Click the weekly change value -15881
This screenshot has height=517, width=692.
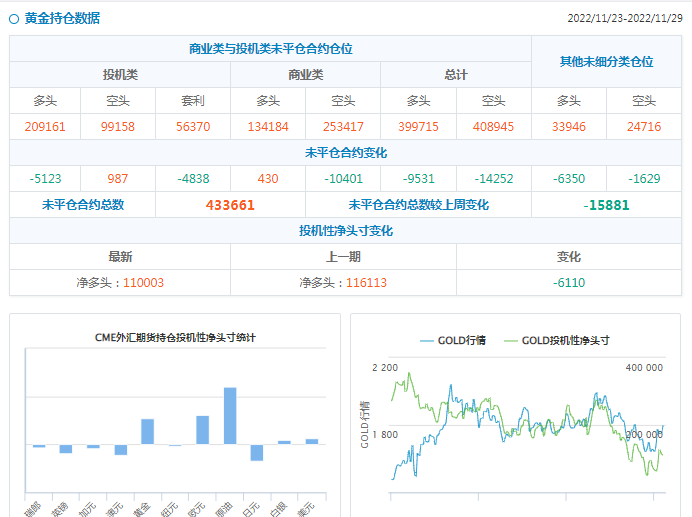pos(606,205)
